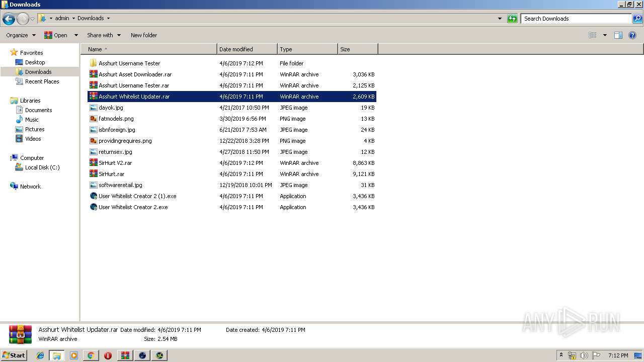Screen dimensions: 644x362
Task: Select the SirHurt V2.rar archive icon
Action: point(93,163)
